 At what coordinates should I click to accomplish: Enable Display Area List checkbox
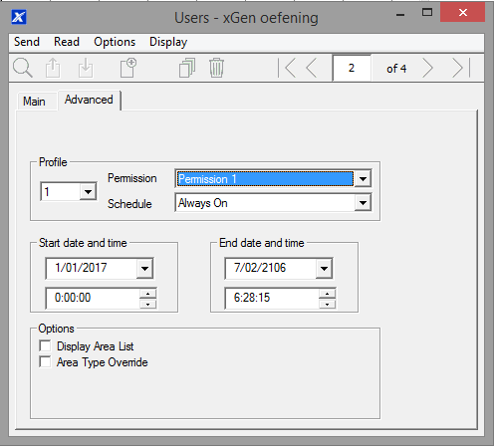click(x=45, y=345)
